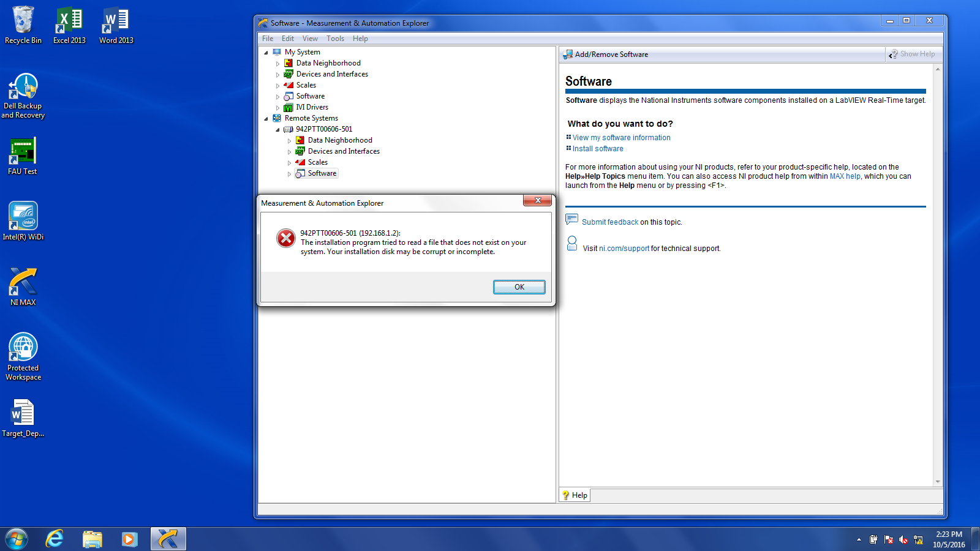Collapse the Remote Systems node

(x=266, y=119)
